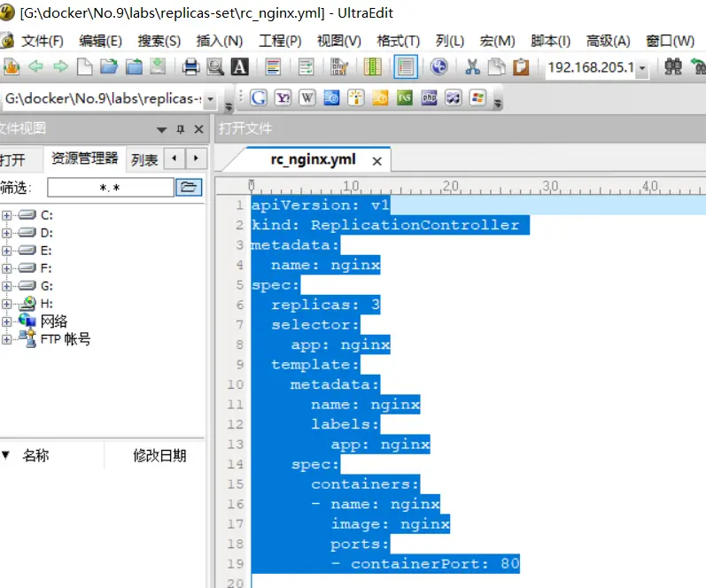Expand the C: drive node
706x588 pixels.
[6, 215]
